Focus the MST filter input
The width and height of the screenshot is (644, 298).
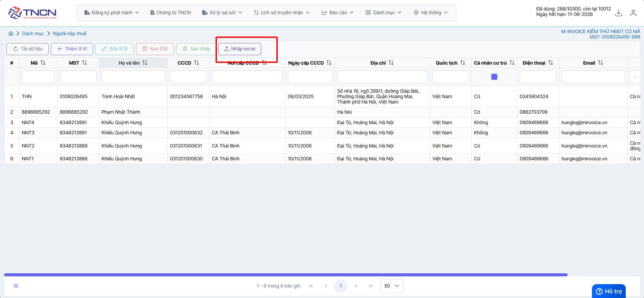[78, 77]
